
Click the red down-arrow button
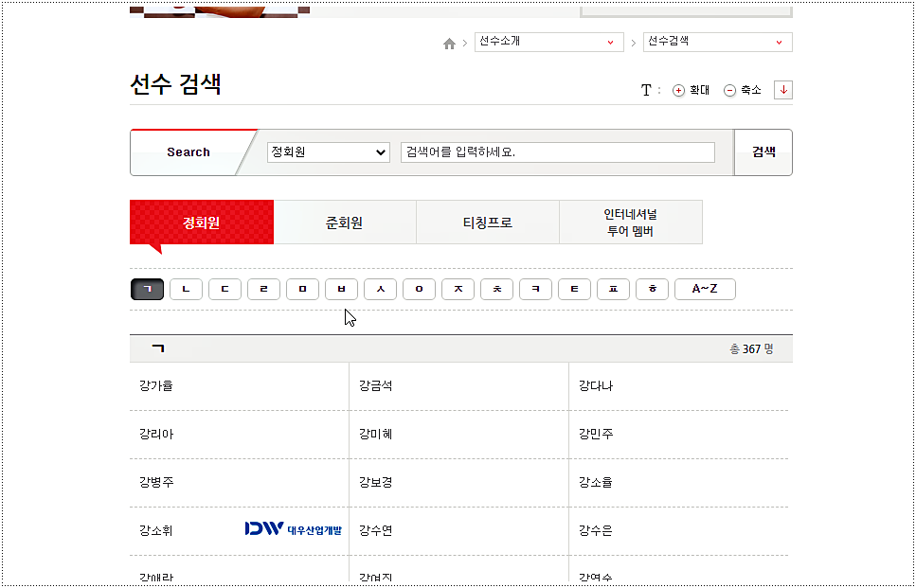coord(783,90)
